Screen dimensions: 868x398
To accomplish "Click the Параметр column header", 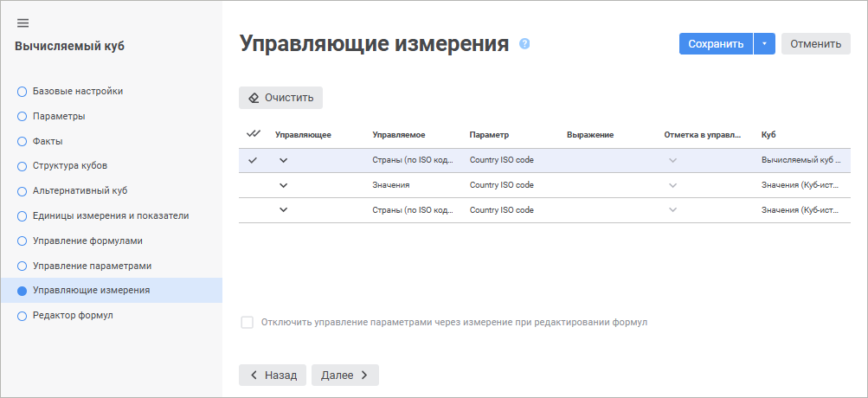I will [489, 135].
